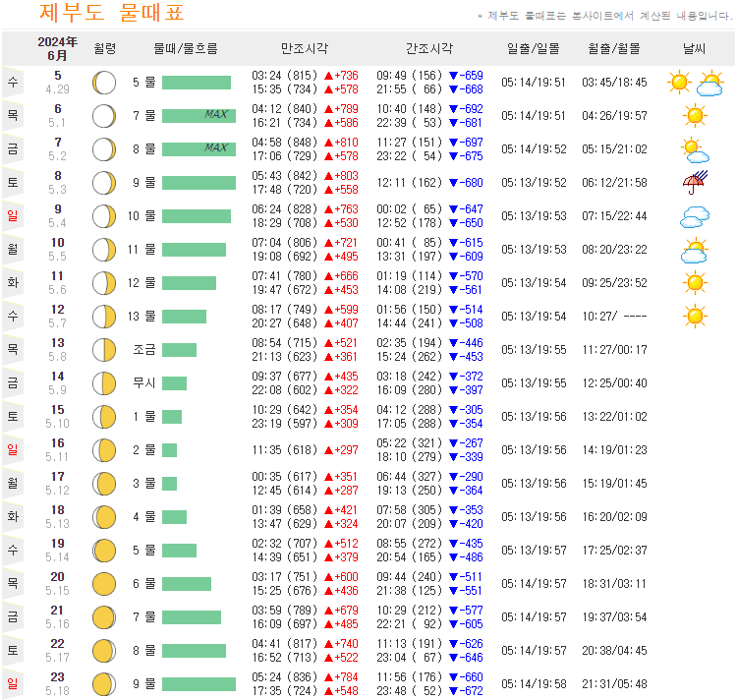Click the partly cloudy icon for June 7

(695, 149)
